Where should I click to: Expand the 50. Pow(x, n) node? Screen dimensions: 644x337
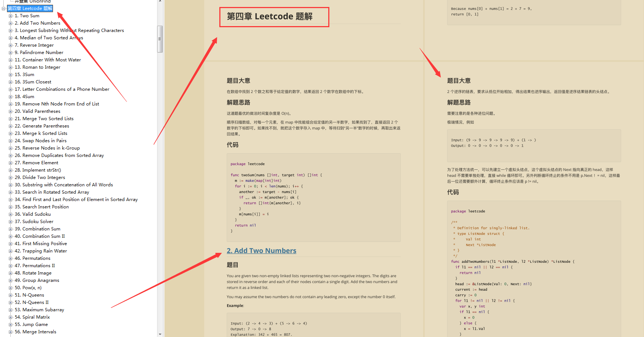11,287
